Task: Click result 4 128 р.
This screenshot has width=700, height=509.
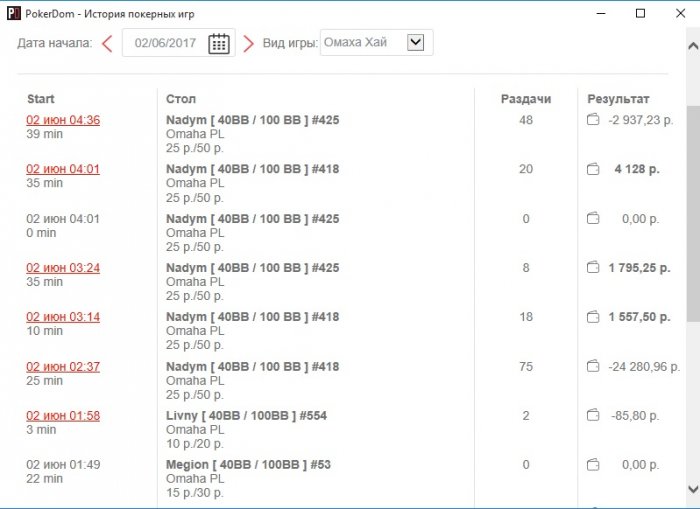Action: coord(637,169)
